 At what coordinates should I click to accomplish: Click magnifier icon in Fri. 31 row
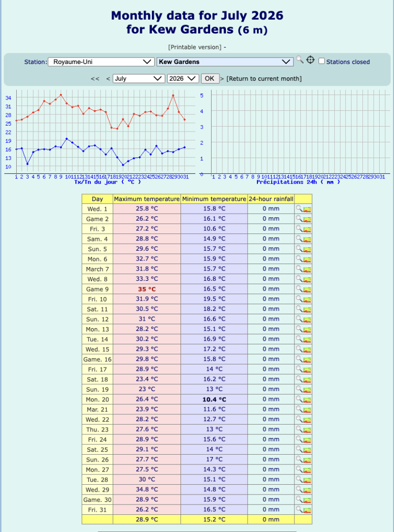[299, 509]
